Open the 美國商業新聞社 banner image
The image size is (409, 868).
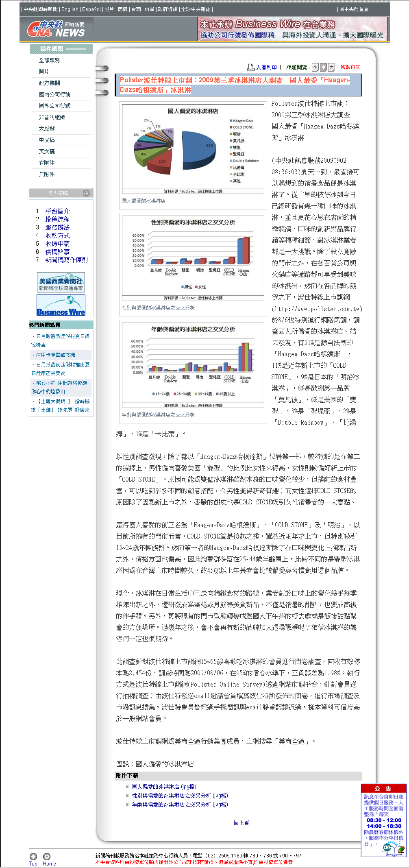[61, 282]
